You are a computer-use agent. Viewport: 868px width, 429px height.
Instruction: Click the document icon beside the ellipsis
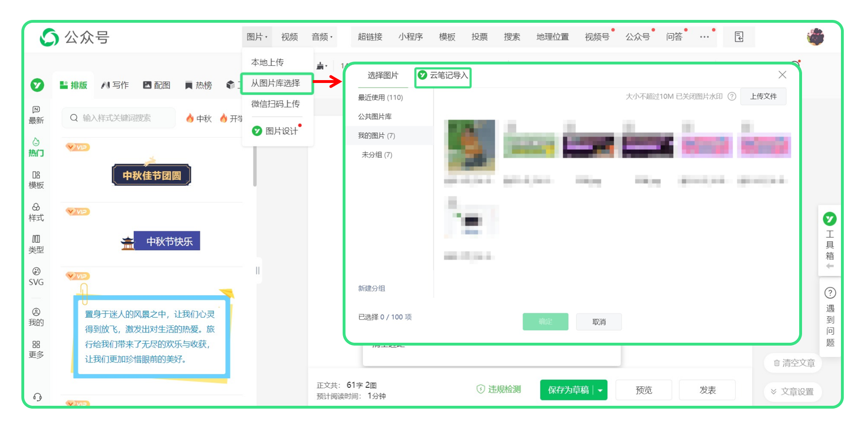click(739, 37)
